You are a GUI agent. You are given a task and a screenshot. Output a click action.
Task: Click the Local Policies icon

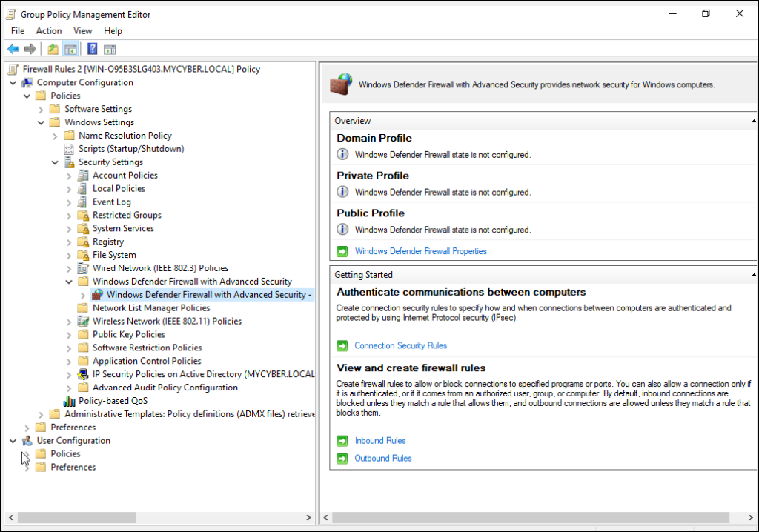point(83,189)
